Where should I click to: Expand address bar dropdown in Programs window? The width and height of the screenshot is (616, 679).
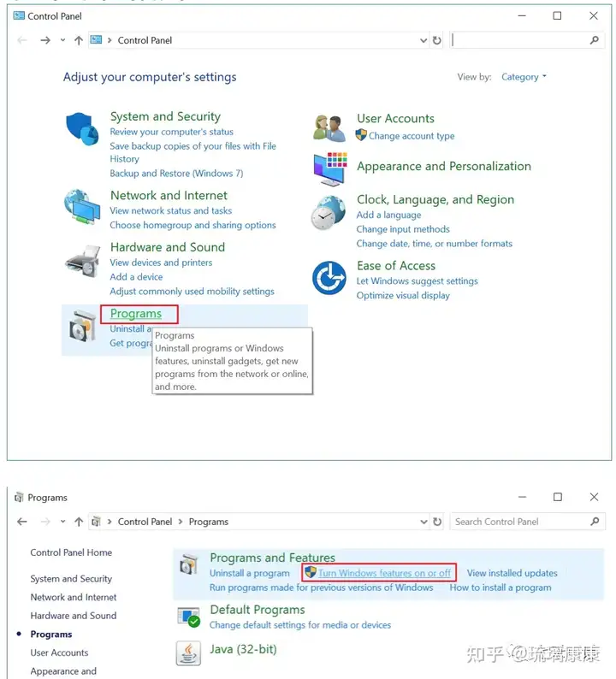423,522
